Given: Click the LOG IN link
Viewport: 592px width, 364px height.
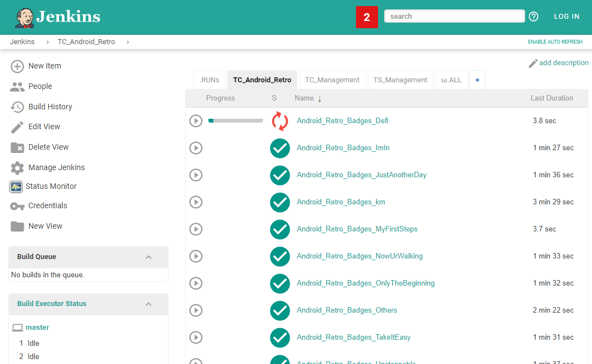Looking at the screenshot, I should (x=567, y=17).
